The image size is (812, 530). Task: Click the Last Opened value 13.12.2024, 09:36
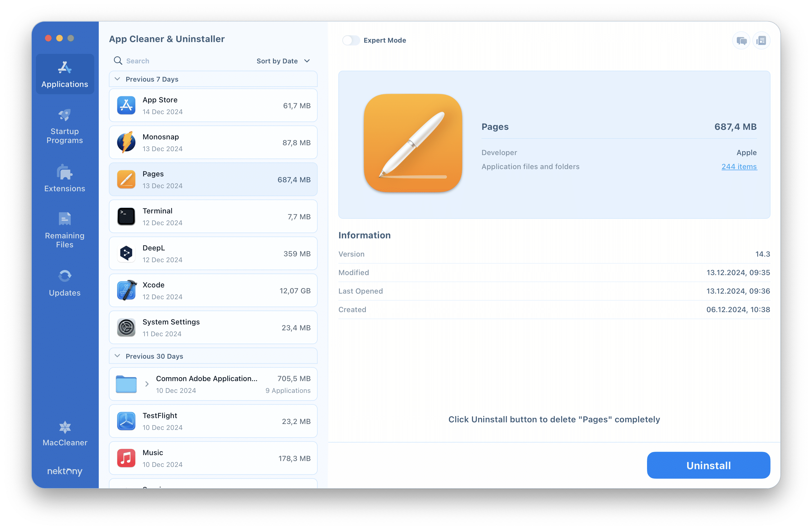tap(738, 291)
